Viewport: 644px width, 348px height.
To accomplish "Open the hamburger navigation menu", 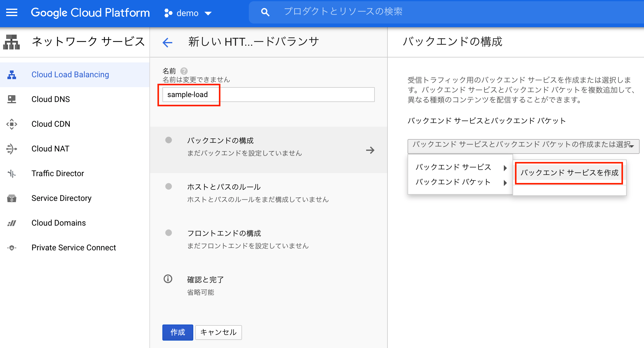I will tap(12, 13).
